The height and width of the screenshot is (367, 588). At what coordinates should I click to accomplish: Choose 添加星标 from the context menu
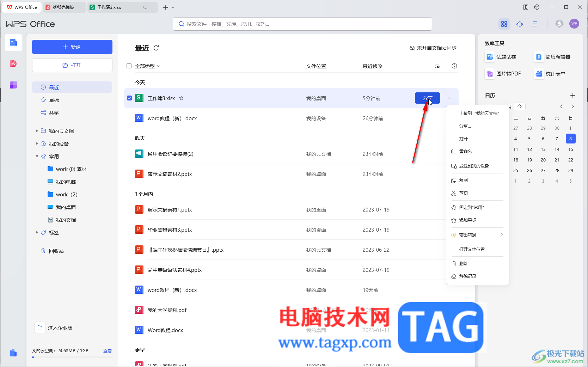click(x=477, y=220)
